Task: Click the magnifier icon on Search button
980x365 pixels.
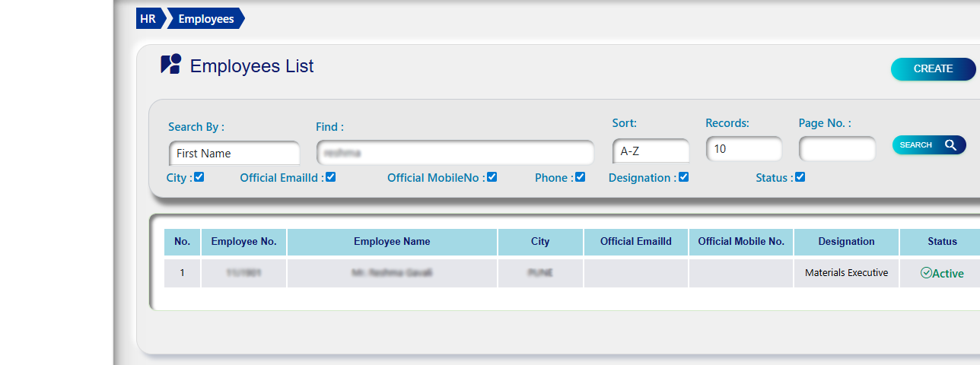Action: click(950, 145)
